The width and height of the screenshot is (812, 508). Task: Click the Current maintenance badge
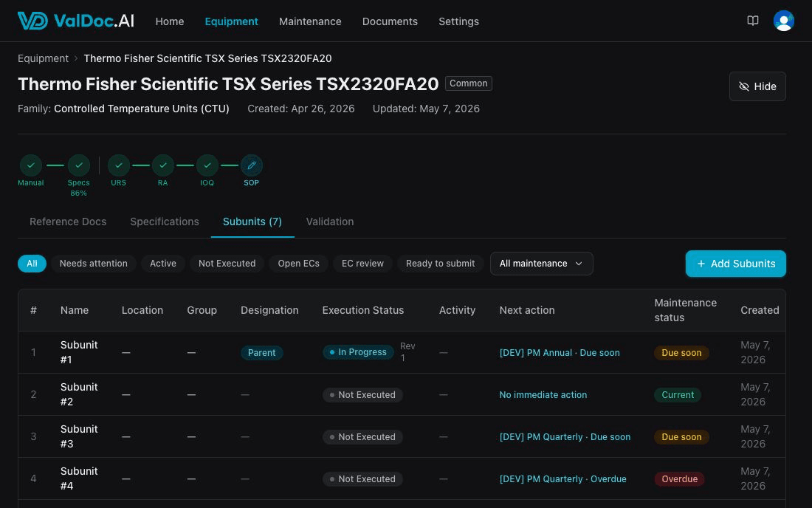coord(678,394)
